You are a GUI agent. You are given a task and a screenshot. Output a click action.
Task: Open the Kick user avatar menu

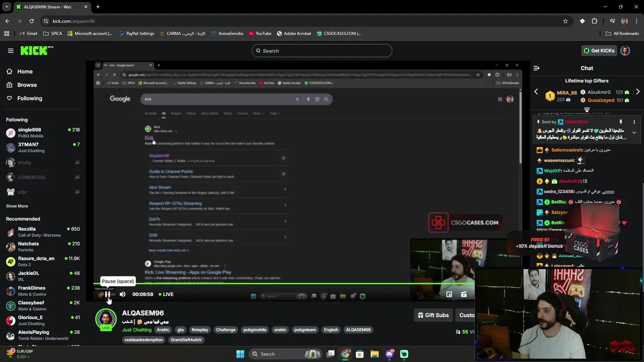(625, 51)
